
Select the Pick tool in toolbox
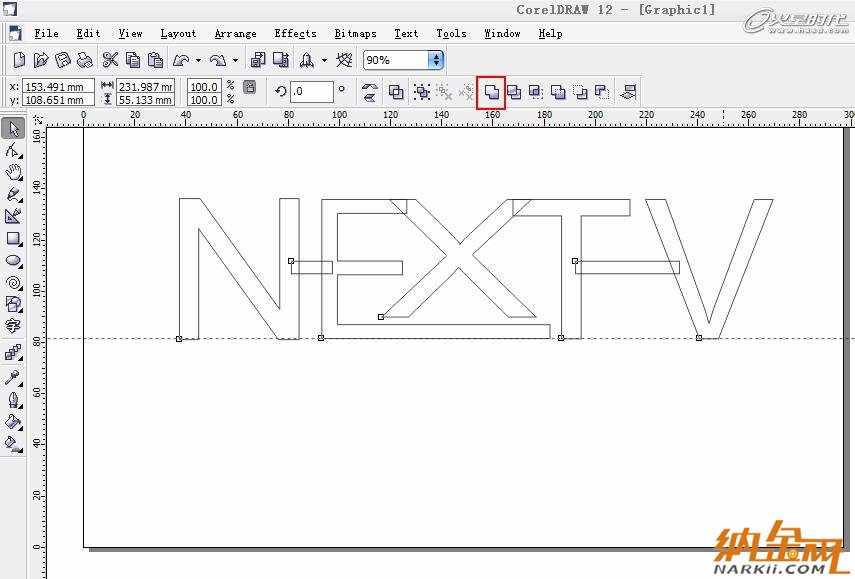pyautogui.click(x=13, y=129)
